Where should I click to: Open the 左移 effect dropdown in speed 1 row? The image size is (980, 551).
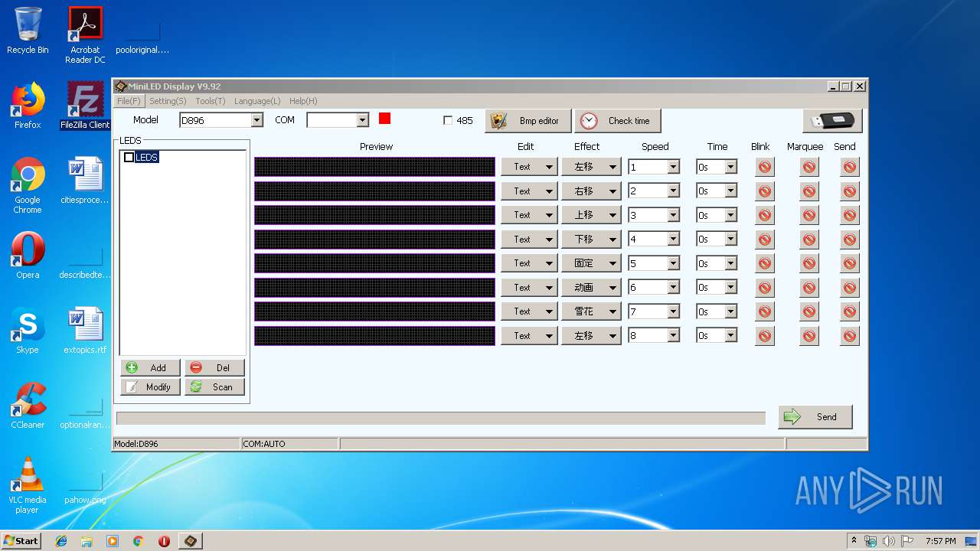click(x=590, y=167)
